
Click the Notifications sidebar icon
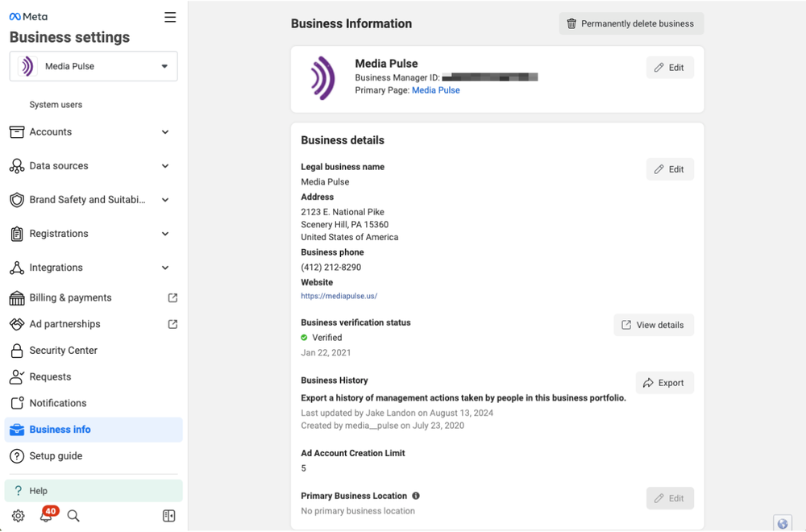pos(17,403)
